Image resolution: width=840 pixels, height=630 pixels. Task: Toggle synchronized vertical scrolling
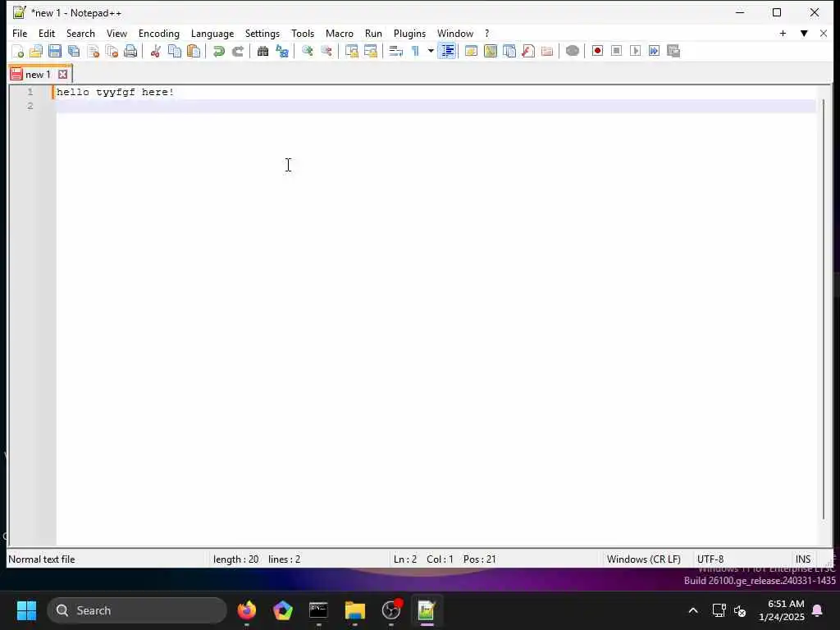(351, 51)
